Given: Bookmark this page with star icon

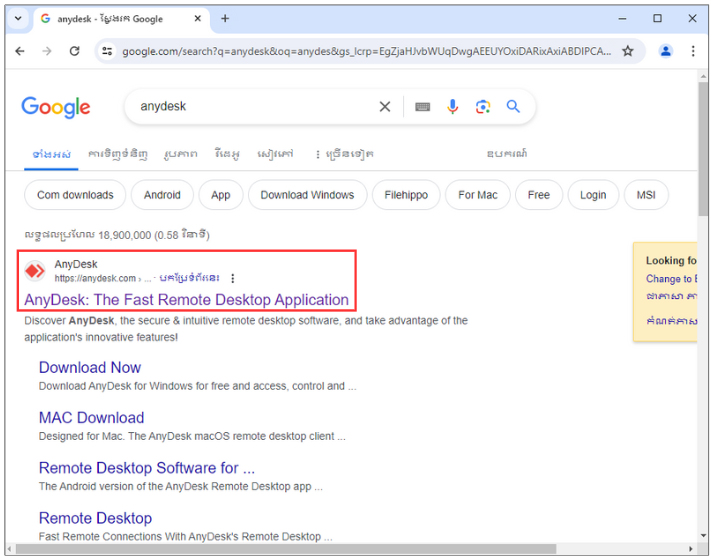Looking at the screenshot, I should click(x=628, y=51).
